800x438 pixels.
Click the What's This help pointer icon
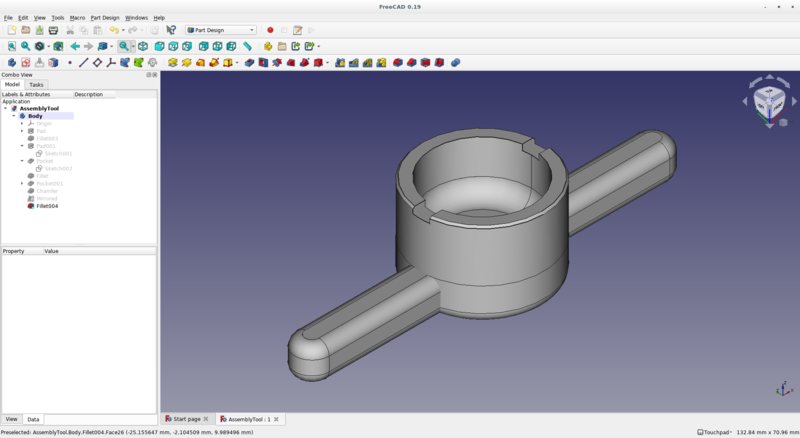(171, 30)
